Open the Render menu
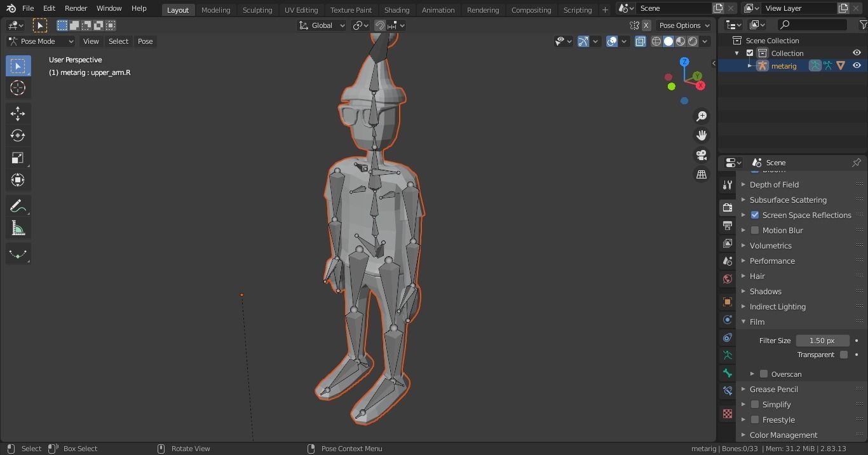 [x=76, y=8]
